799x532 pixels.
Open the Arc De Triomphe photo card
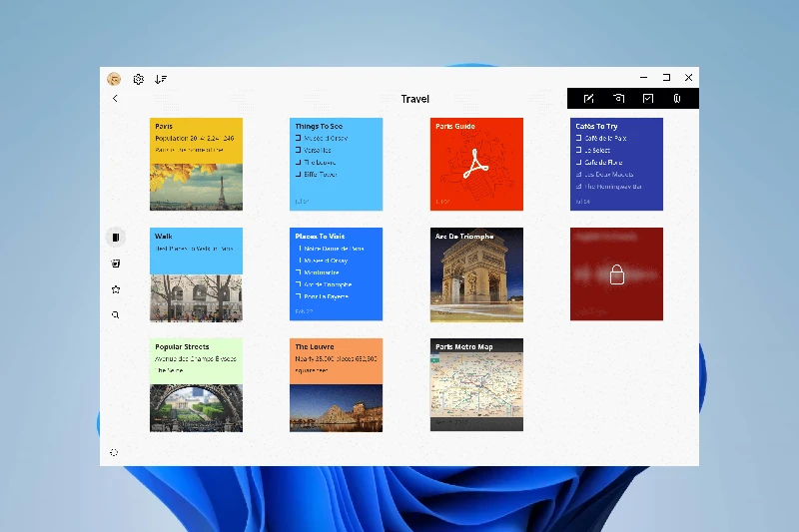point(476,274)
